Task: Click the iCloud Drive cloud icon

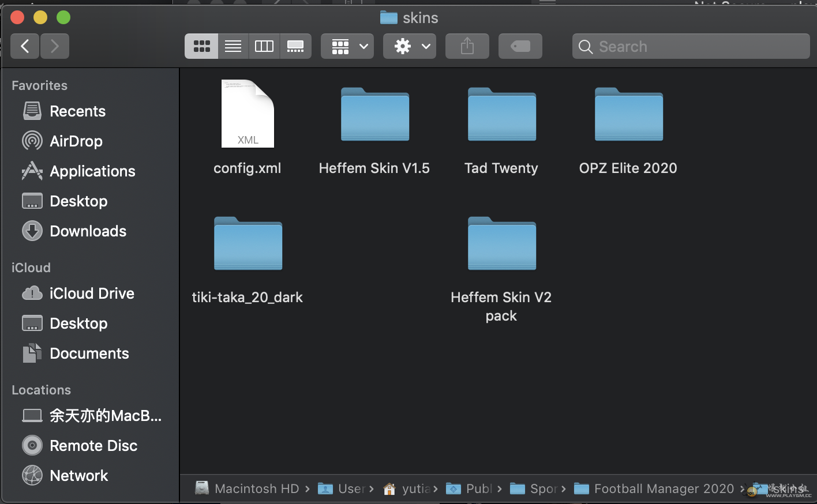Action: (x=32, y=293)
